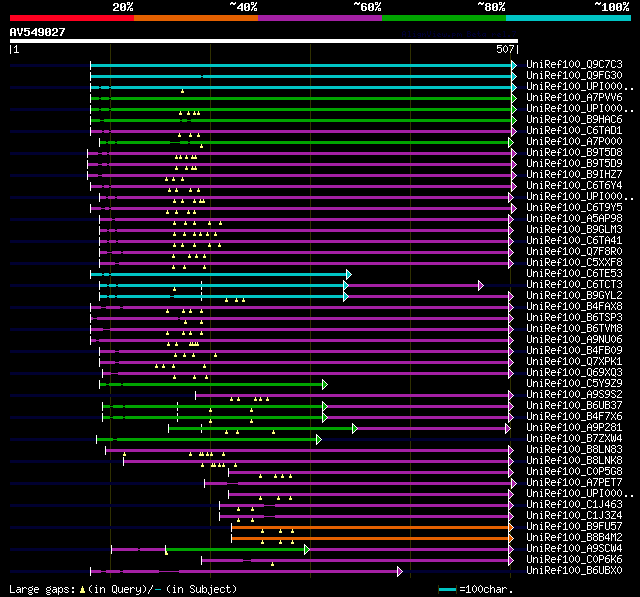Select the query name AV549027
Image resolution: width=640 pixels, height=597 pixels.
click(38, 32)
